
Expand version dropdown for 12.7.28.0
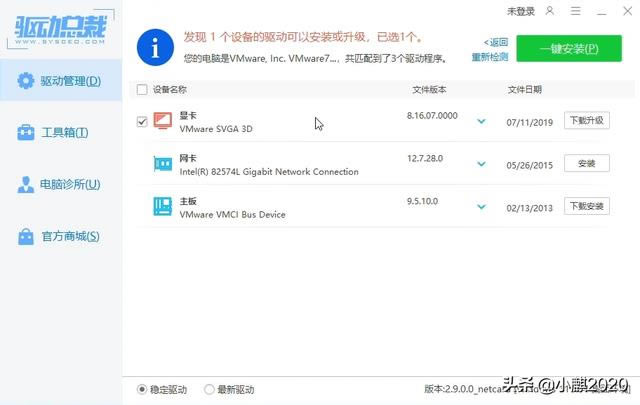[x=482, y=164]
